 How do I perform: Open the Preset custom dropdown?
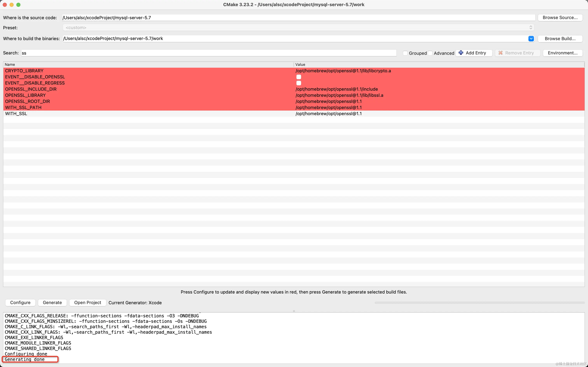click(x=298, y=28)
